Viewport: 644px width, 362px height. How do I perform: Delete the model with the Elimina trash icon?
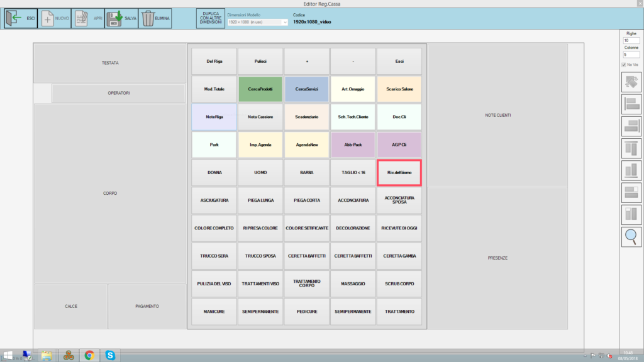click(154, 18)
